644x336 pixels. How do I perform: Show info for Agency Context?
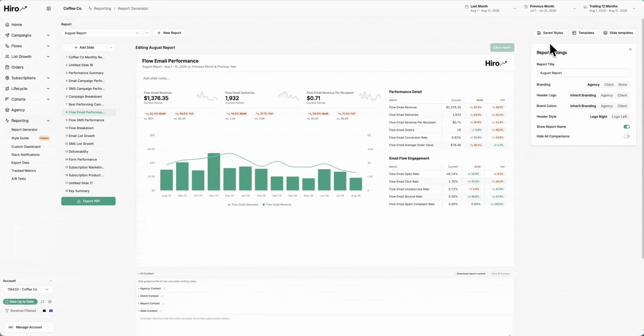click(x=164, y=289)
